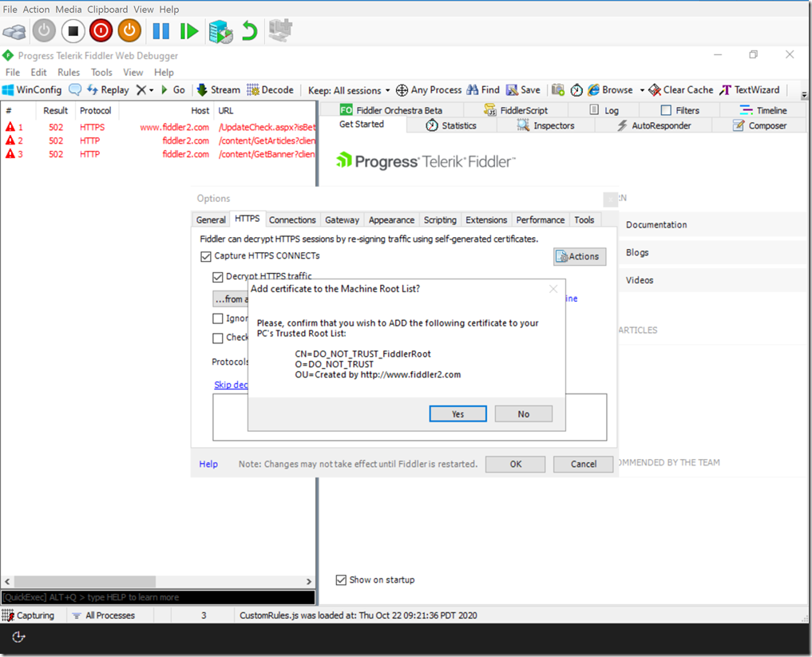Uncheck Decrypt HTTPS traffic
This screenshot has width=812, height=657.
click(x=218, y=277)
